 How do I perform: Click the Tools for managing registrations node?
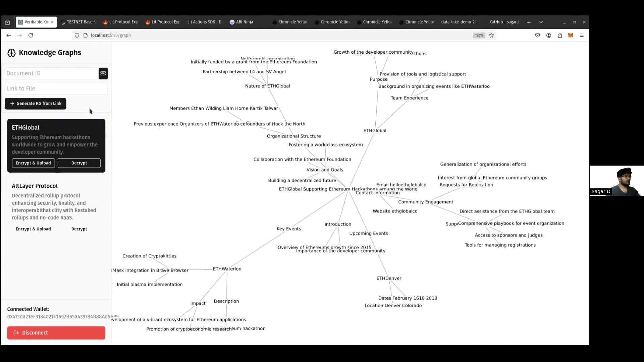coord(500,245)
